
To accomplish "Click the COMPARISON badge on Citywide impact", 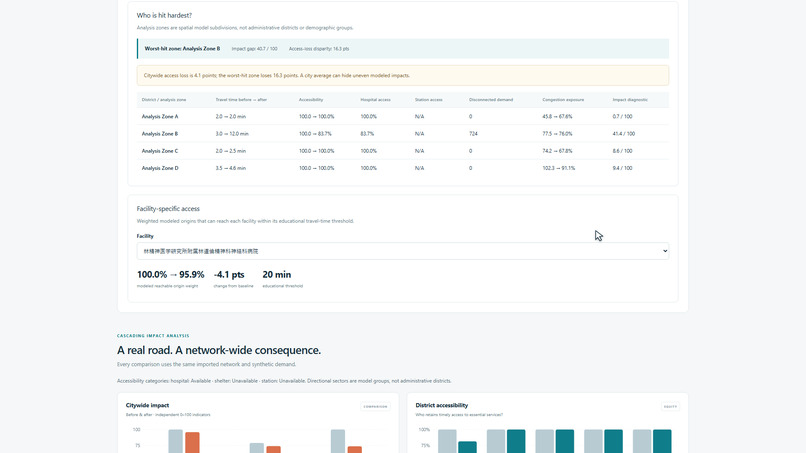I will point(375,406).
